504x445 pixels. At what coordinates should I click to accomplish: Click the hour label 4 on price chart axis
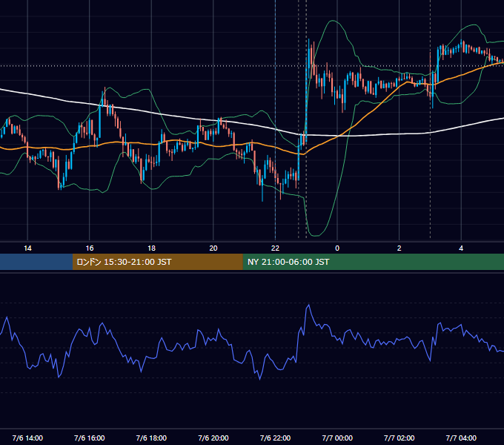coord(461,248)
